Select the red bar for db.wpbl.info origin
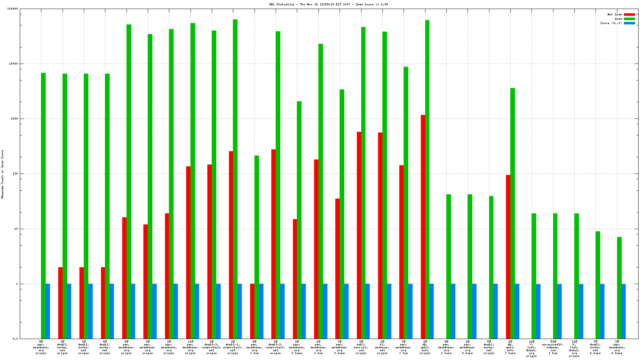Viewport: 644px width, 362px height. (423, 226)
